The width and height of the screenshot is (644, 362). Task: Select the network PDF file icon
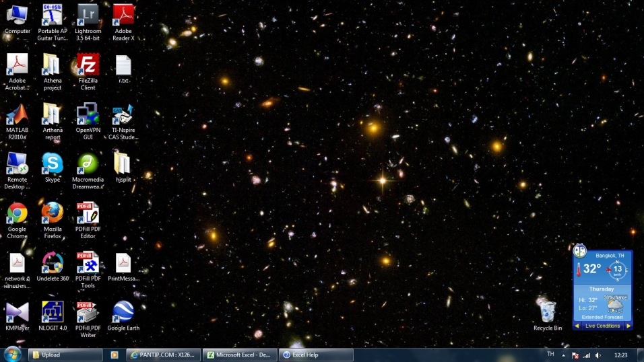tap(18, 270)
